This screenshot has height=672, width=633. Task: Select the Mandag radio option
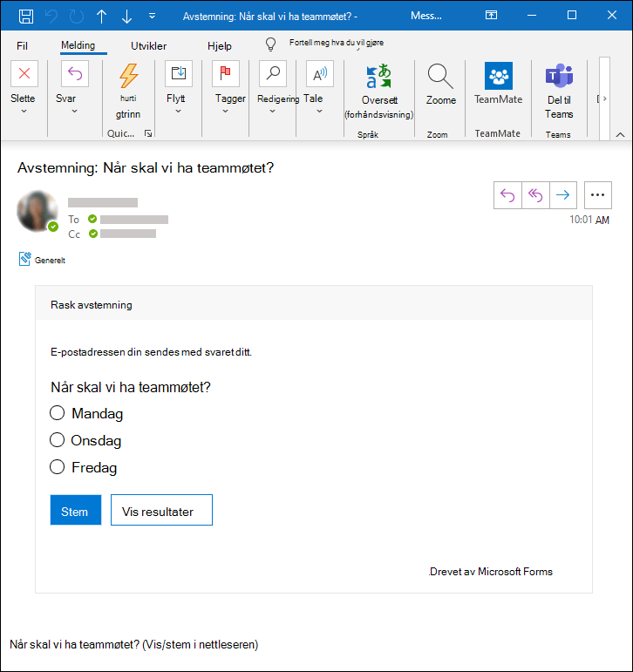57,413
